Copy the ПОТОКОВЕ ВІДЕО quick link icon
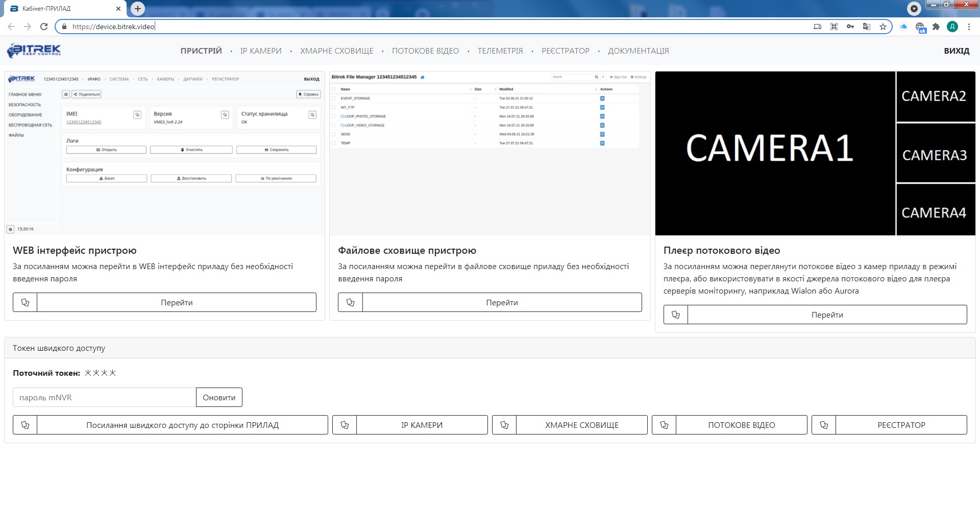This screenshot has width=980, height=531. point(664,425)
